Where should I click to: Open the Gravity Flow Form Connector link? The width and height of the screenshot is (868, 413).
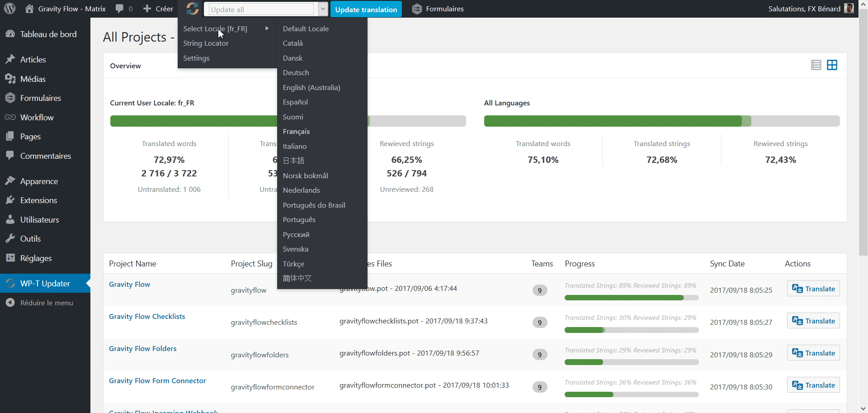(157, 380)
